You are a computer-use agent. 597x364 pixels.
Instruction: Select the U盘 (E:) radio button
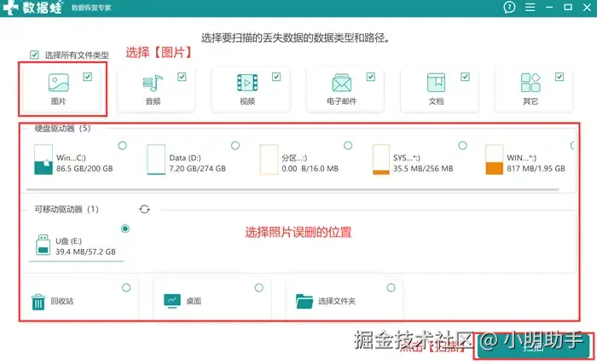(125, 228)
